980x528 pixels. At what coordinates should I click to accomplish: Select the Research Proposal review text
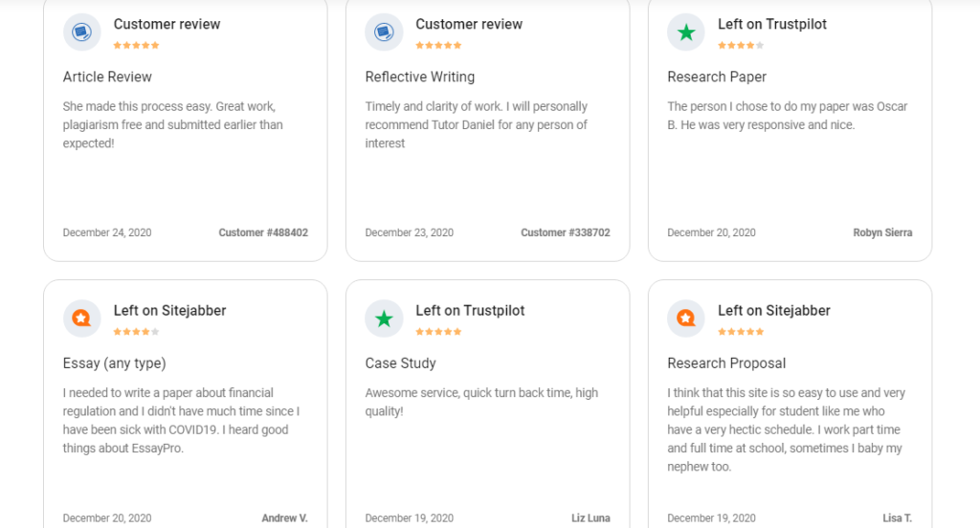(x=787, y=429)
